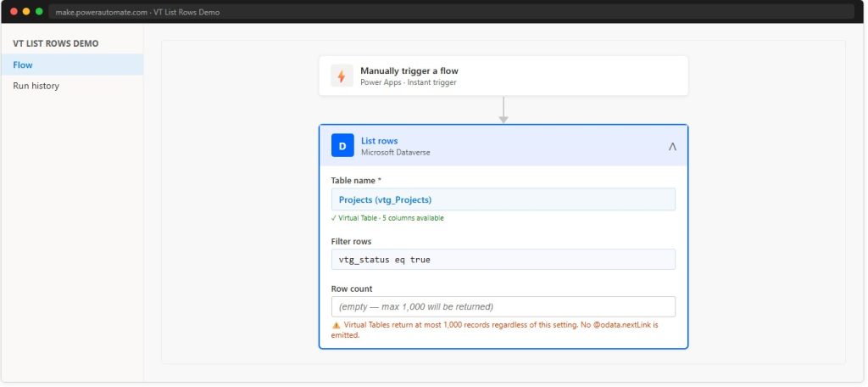Click into the Row count field
The height and width of the screenshot is (387, 868).
(x=504, y=306)
